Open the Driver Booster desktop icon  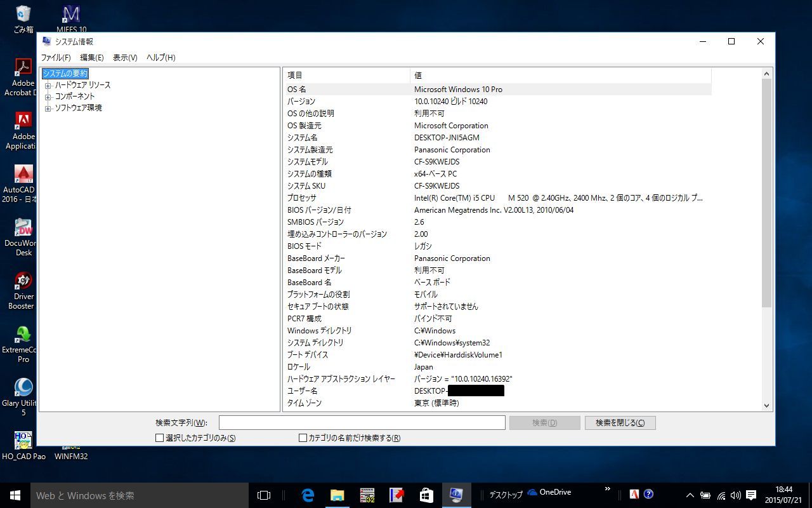click(23, 281)
